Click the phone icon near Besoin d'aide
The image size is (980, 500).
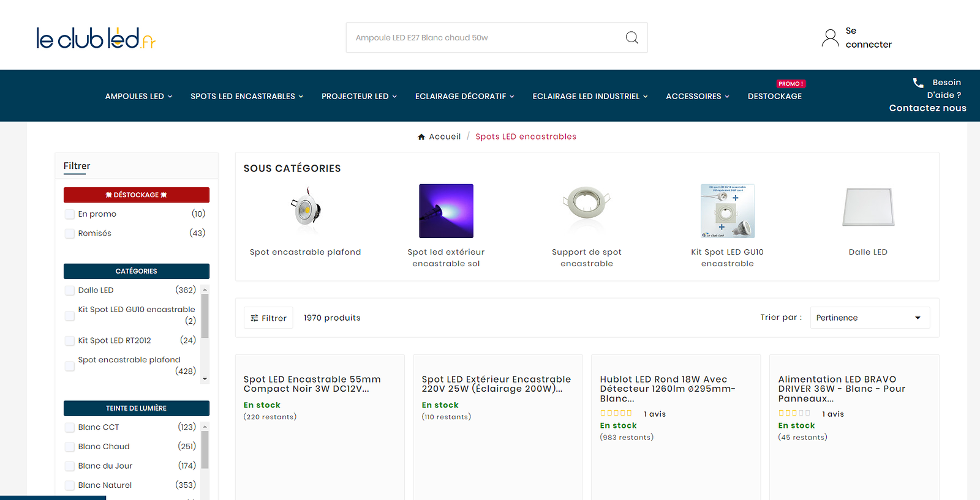click(x=918, y=83)
